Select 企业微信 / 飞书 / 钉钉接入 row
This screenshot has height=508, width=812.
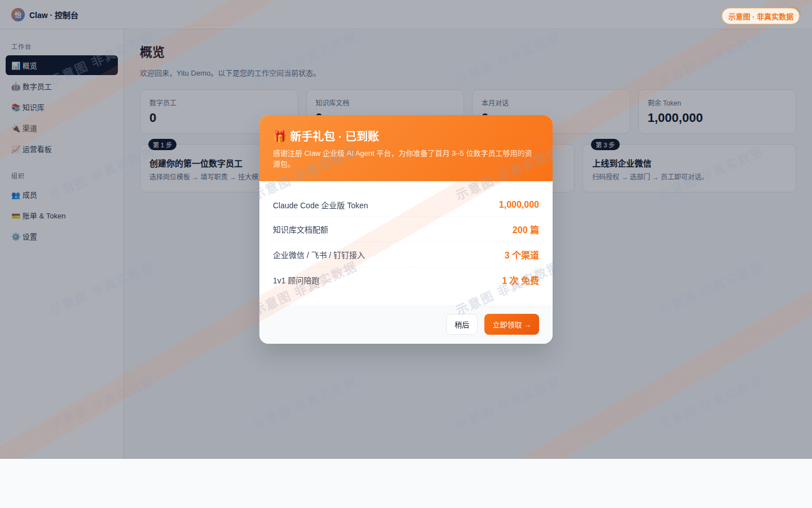406,255
